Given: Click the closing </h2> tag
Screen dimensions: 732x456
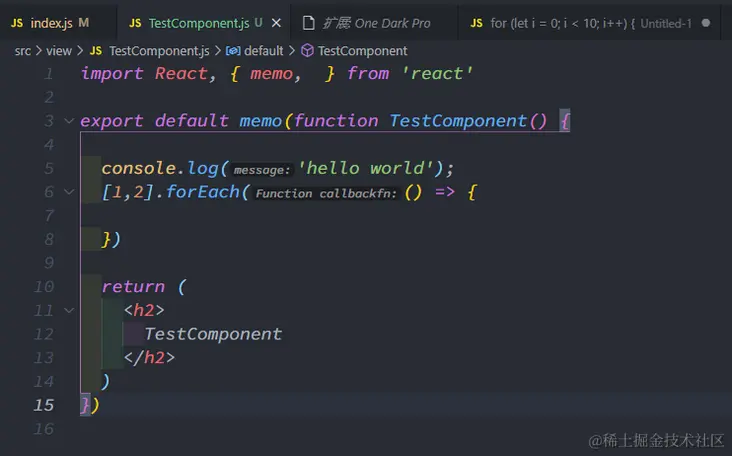Looking at the screenshot, I should (x=149, y=358).
